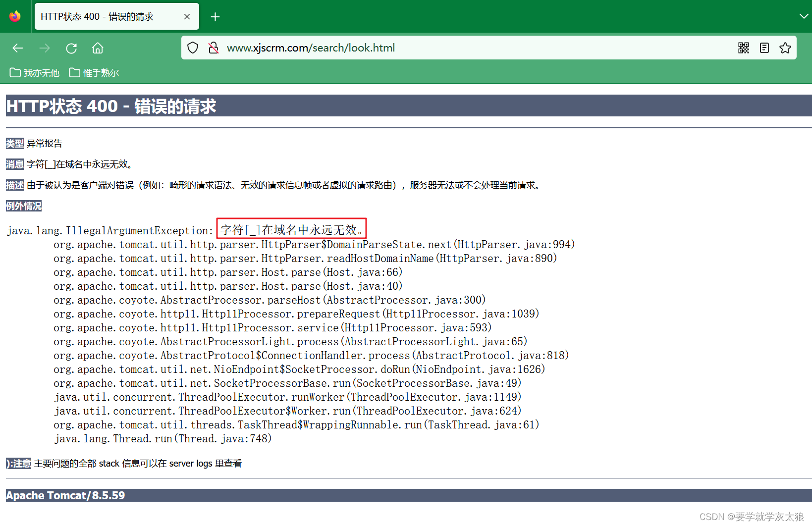Screen dimensions: 812x526
Task: Open the tracking protection shield icon
Action: click(x=193, y=48)
